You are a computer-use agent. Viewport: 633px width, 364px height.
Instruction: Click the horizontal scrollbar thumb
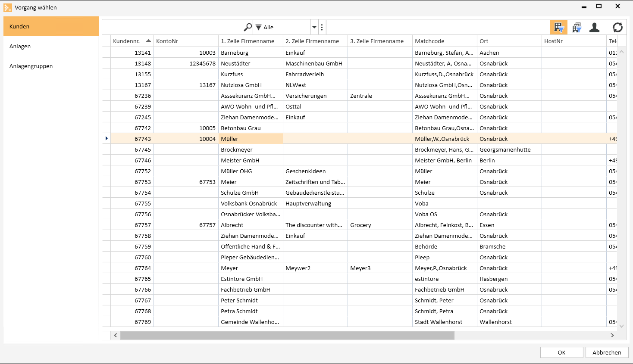[287, 335]
